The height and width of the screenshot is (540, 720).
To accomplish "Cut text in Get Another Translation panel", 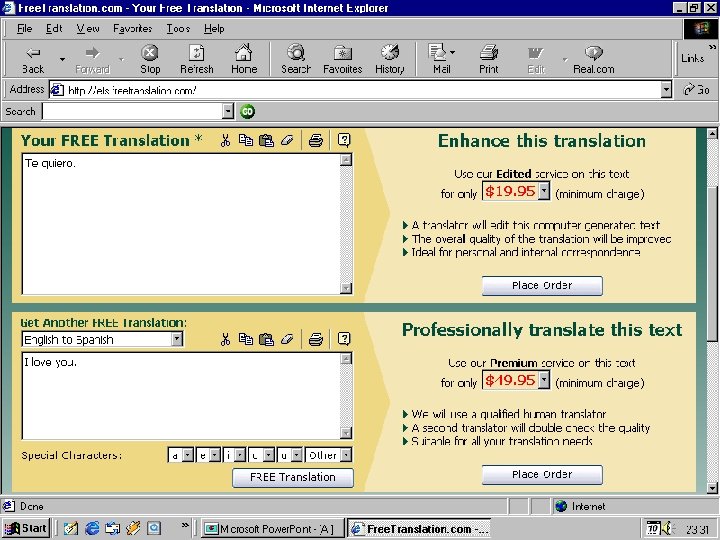I will (x=225, y=339).
